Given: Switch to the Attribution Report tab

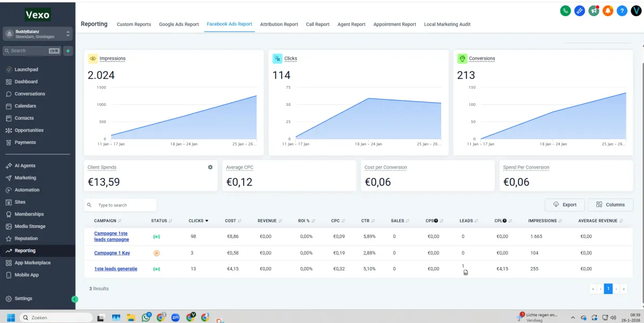Looking at the screenshot, I should (279, 24).
